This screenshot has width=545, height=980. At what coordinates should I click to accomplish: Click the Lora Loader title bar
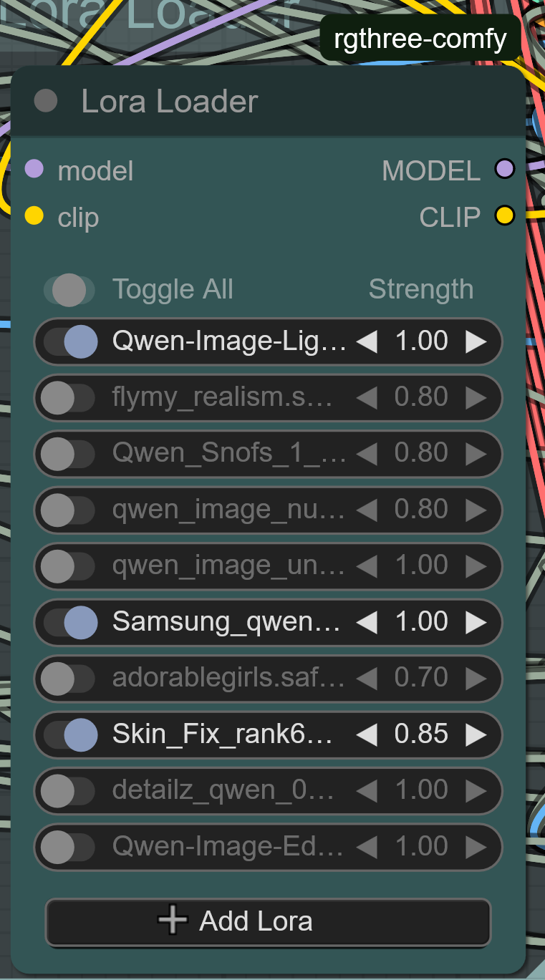coord(269,101)
